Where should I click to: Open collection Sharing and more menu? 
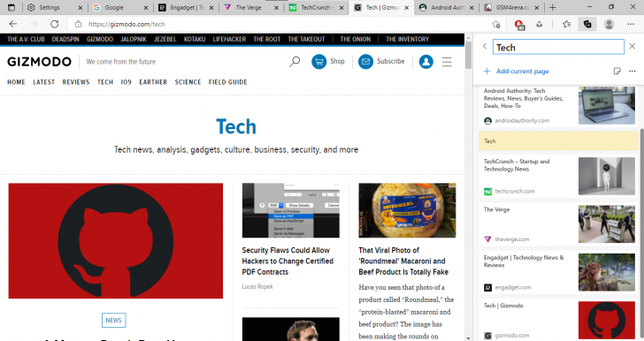tap(632, 71)
